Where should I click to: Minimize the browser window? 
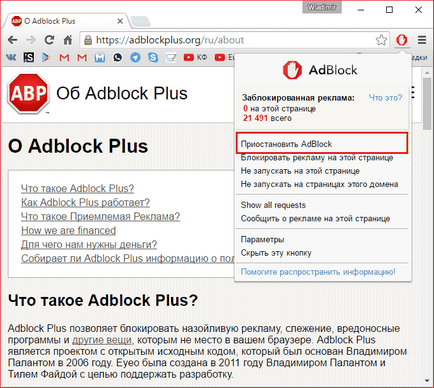point(361,10)
